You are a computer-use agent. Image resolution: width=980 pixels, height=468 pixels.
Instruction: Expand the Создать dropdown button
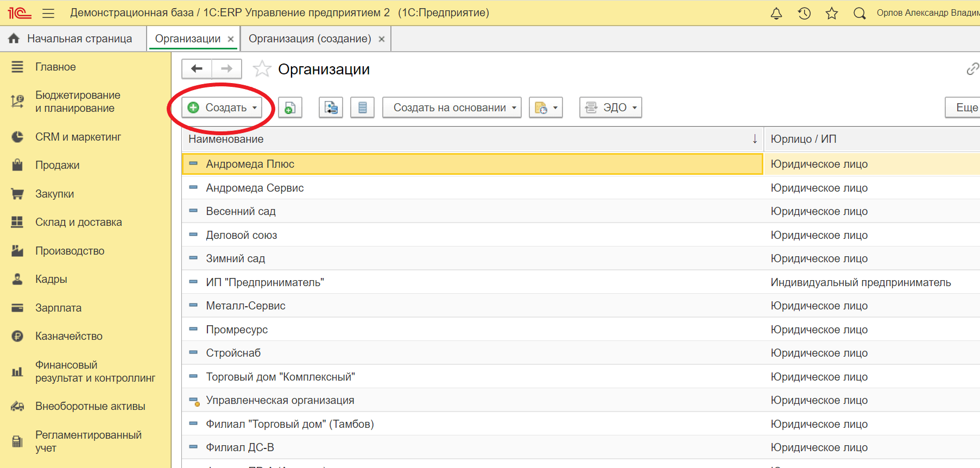222,107
